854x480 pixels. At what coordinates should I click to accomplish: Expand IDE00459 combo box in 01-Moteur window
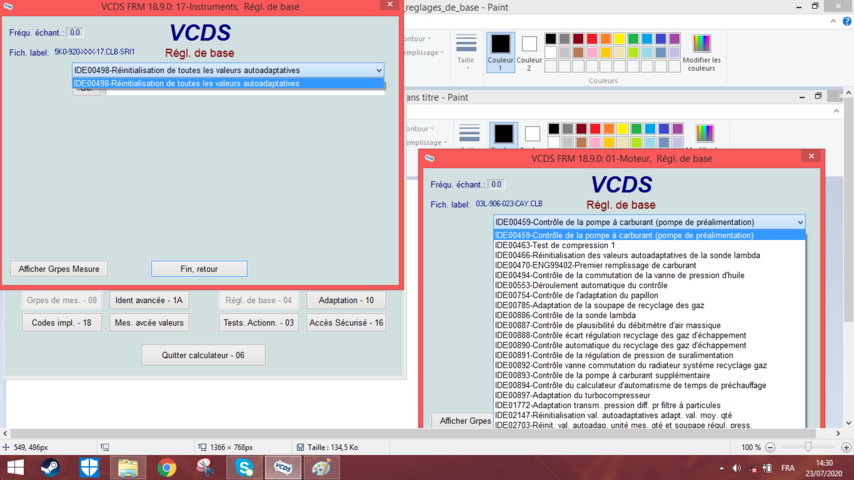tap(800, 222)
